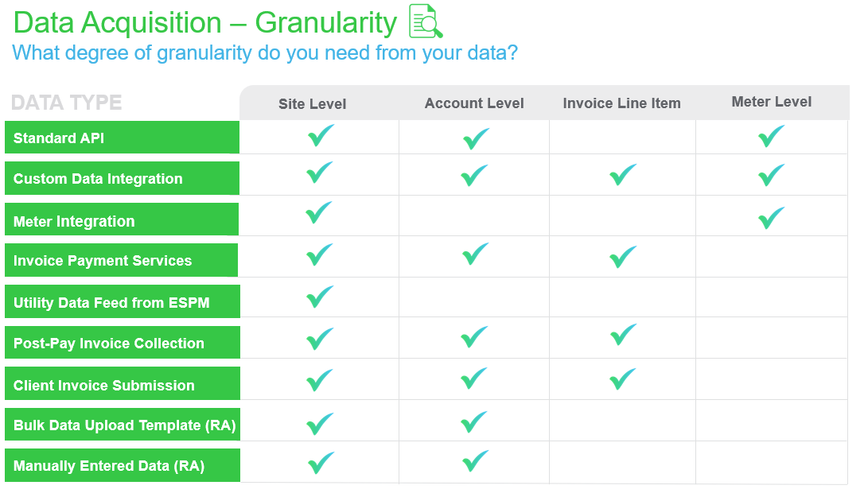Click the Meter Integration row label
The image size is (868, 497).
[x=74, y=221]
